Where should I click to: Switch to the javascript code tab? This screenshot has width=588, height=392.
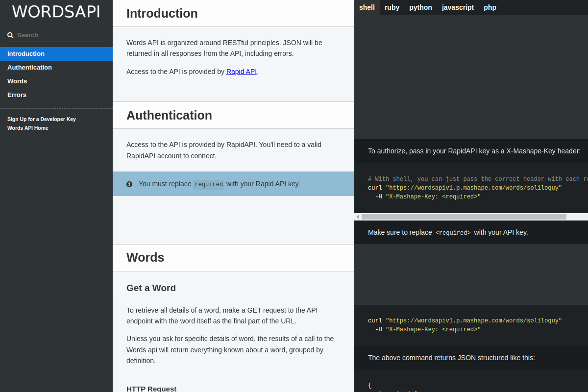click(x=458, y=7)
